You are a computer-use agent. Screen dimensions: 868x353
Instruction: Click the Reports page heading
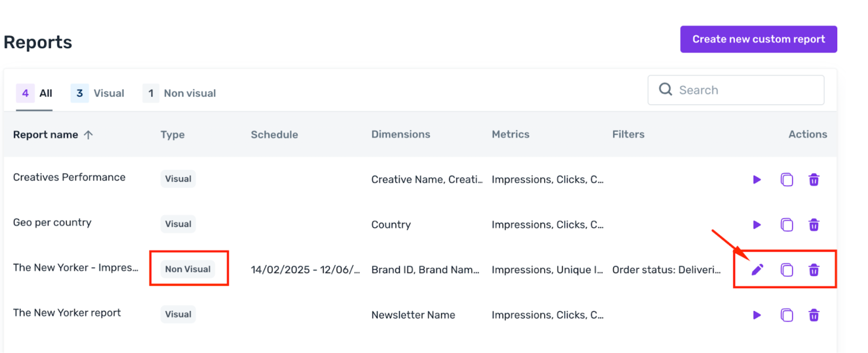point(38,42)
